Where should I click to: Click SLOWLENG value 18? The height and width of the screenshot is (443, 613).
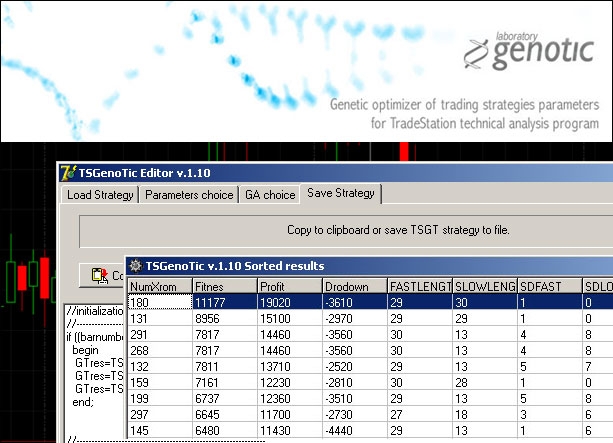(461, 415)
